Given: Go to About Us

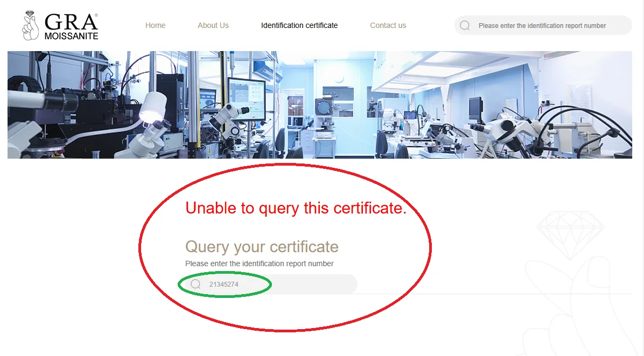Looking at the screenshot, I should pyautogui.click(x=213, y=25).
